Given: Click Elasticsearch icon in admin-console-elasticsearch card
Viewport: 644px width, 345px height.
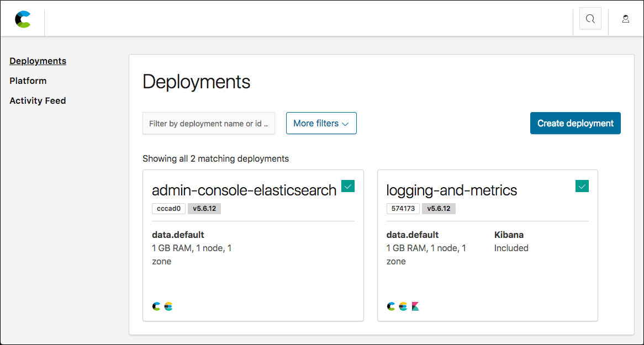Looking at the screenshot, I should [x=168, y=306].
